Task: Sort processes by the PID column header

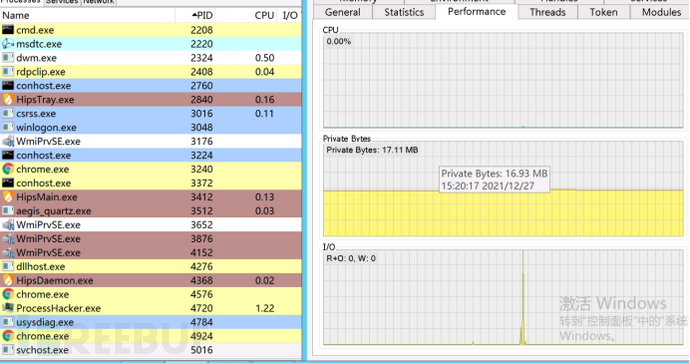Action: click(195, 15)
